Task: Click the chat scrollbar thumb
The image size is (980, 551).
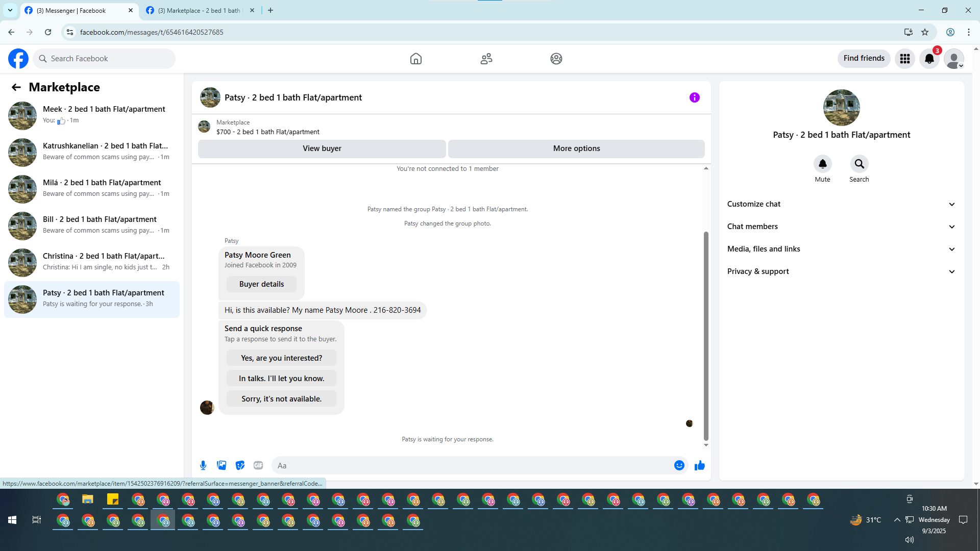Action: (x=706, y=336)
